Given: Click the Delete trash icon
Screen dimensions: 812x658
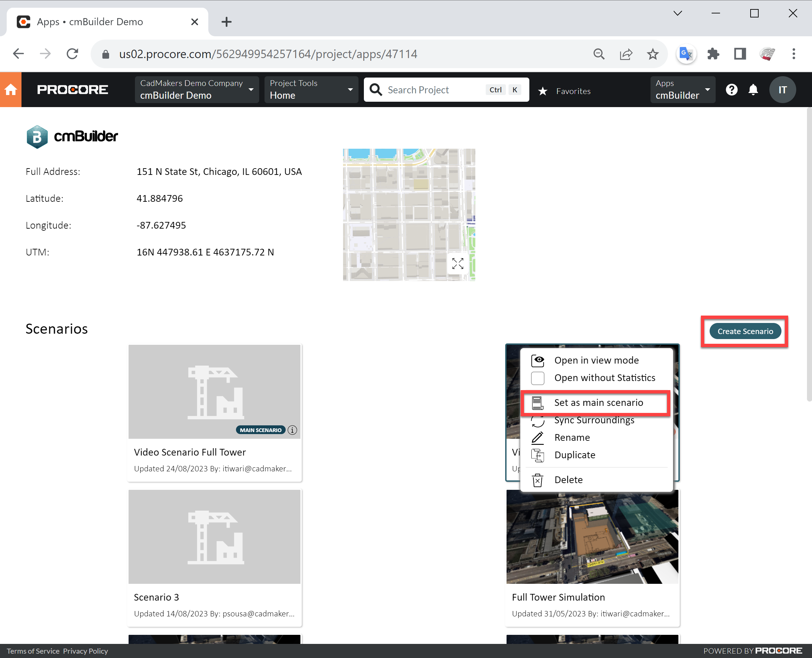Looking at the screenshot, I should (537, 479).
